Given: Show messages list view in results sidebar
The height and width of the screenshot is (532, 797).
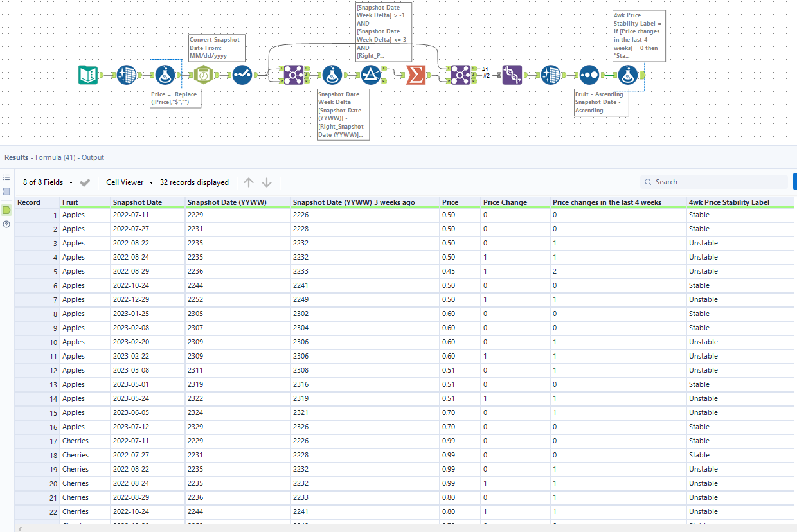Looking at the screenshot, I should click(6, 177).
